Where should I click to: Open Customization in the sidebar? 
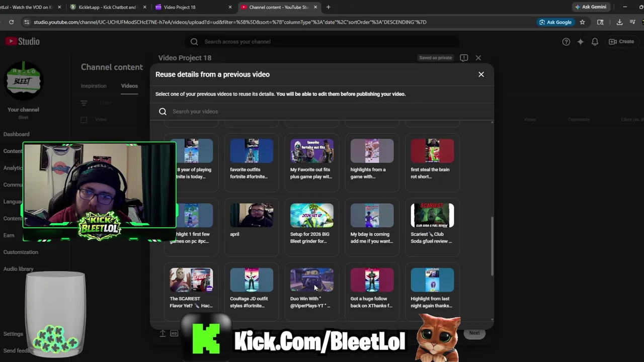pos(21,252)
